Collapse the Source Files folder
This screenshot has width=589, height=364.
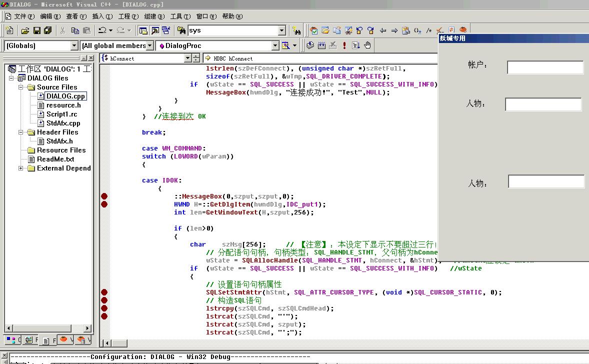21,87
